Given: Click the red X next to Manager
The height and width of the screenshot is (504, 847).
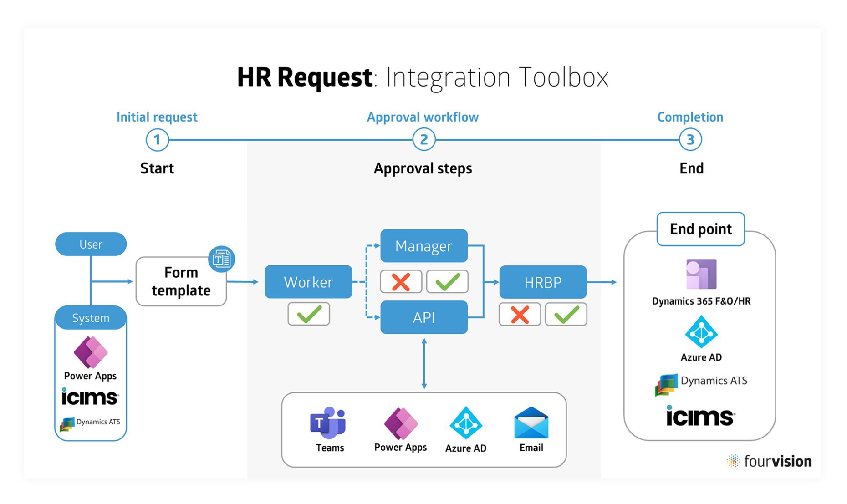Looking at the screenshot, I should point(400,281).
